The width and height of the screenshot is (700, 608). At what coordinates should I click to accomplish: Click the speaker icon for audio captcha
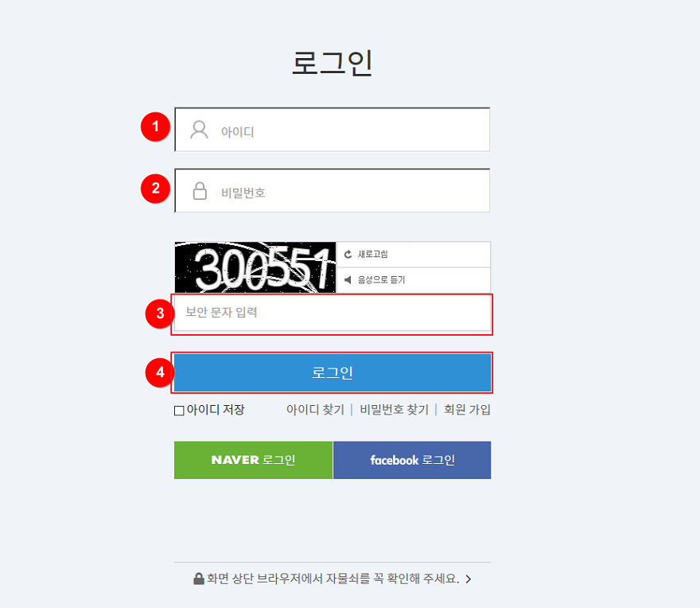348,279
